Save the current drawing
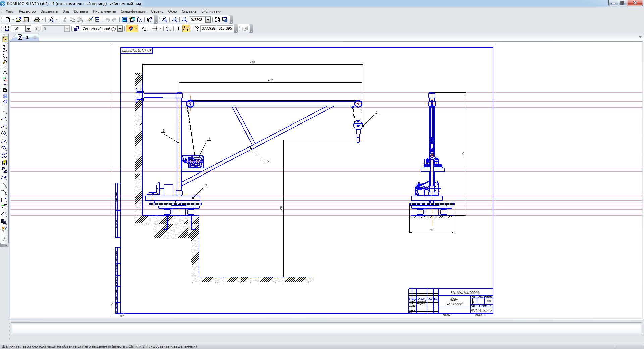This screenshot has width=644, height=349. click(x=26, y=20)
